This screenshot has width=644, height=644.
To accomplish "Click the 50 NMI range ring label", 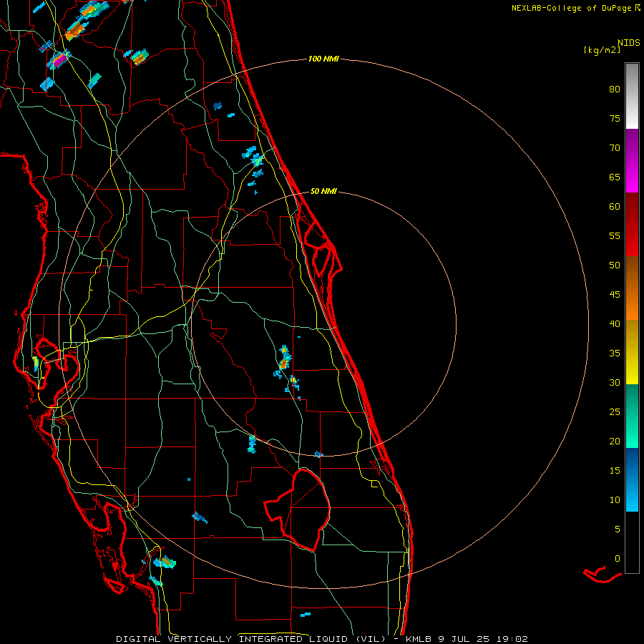I will (x=323, y=191).
